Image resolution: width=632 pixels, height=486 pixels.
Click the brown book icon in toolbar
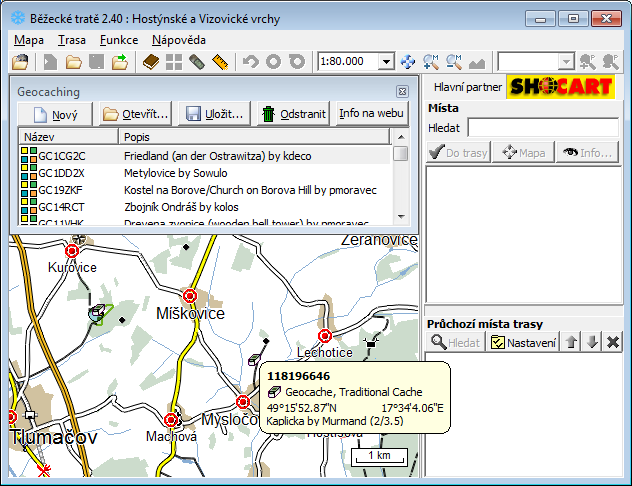click(x=150, y=62)
